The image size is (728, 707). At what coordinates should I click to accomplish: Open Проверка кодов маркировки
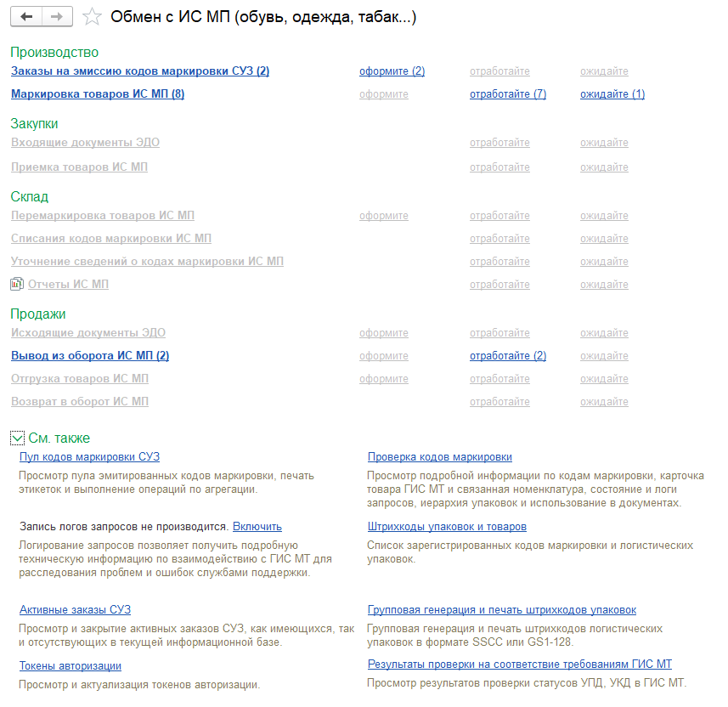point(440,456)
